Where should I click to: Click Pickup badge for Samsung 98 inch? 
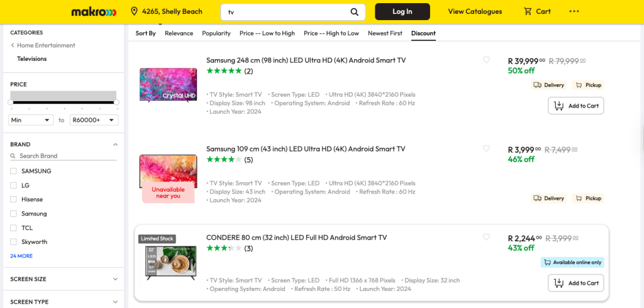(588, 85)
